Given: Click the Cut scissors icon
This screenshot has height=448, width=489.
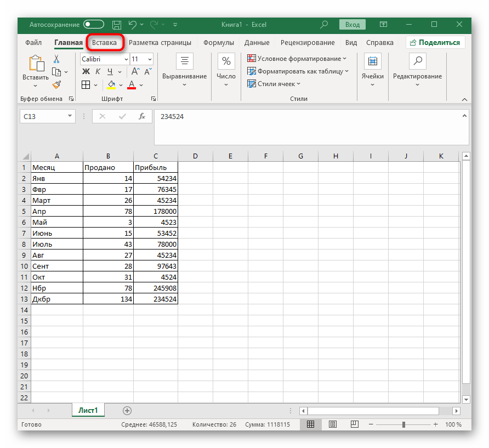Looking at the screenshot, I should [x=56, y=59].
